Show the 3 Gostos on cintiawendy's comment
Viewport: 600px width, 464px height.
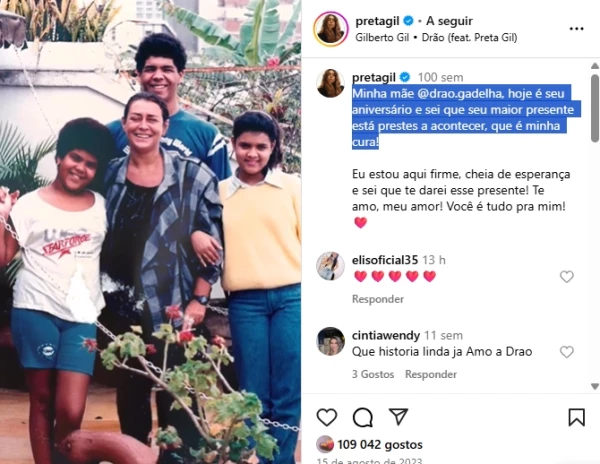(x=373, y=374)
